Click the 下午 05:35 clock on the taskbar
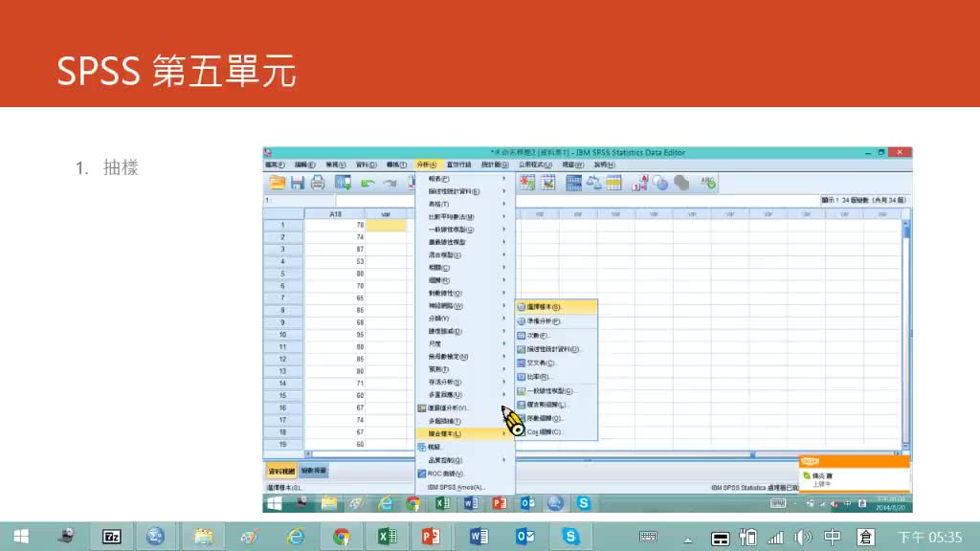Viewport: 980px width, 551px height. 930,538
